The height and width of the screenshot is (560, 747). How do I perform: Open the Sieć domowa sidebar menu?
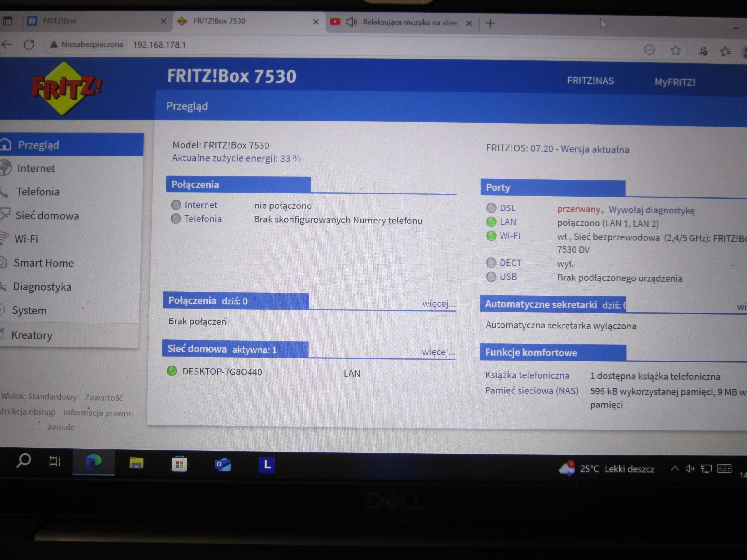[x=47, y=215]
